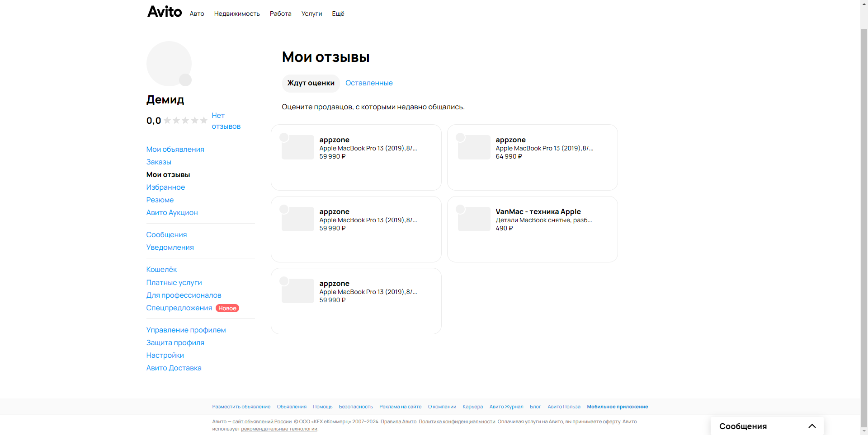Viewport: 868px width, 435px height.
Task: Open Заказы in the sidebar
Action: tap(159, 162)
